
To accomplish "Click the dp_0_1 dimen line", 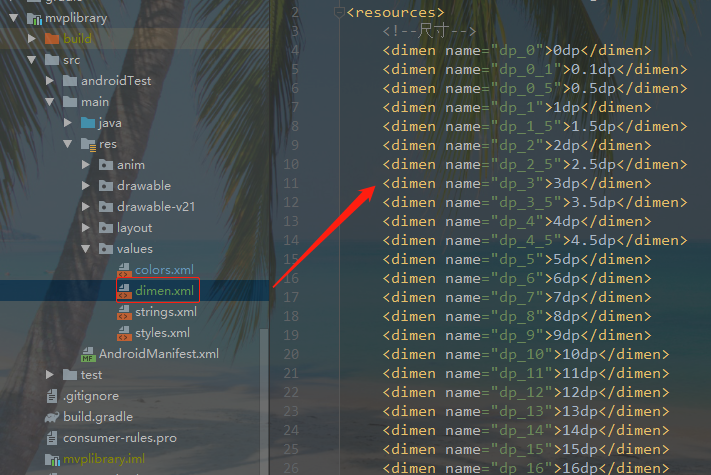I will tap(535, 69).
